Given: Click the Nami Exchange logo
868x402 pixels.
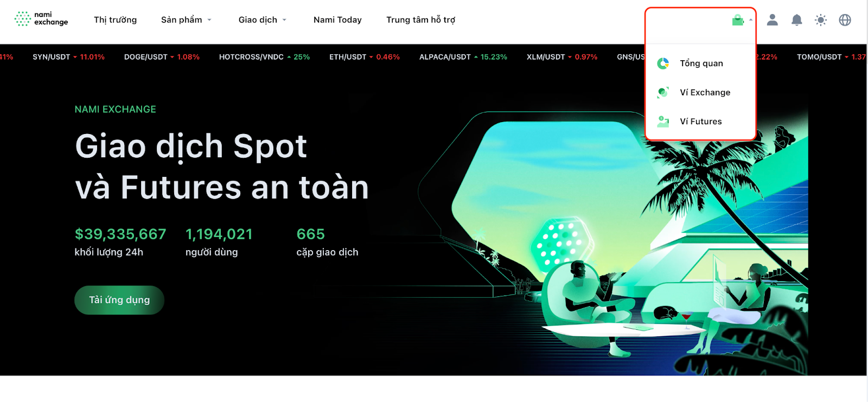Looking at the screenshot, I should tap(41, 19).
